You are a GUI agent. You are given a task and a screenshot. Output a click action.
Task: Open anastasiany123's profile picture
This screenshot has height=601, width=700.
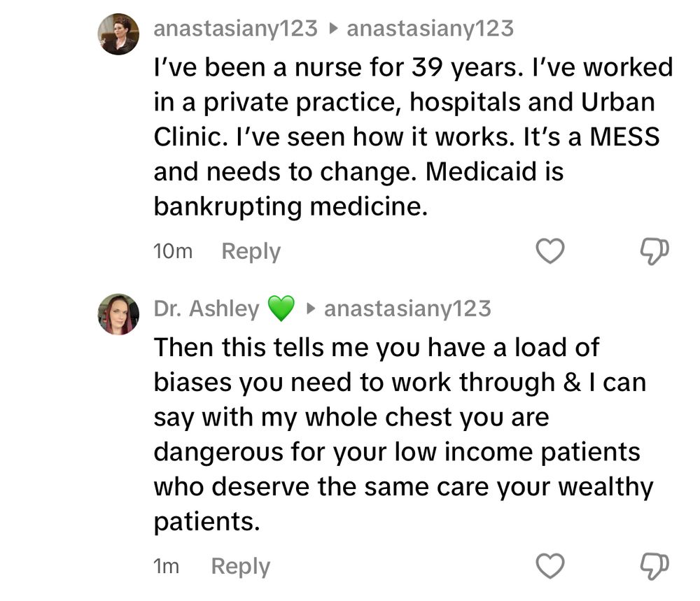click(118, 31)
